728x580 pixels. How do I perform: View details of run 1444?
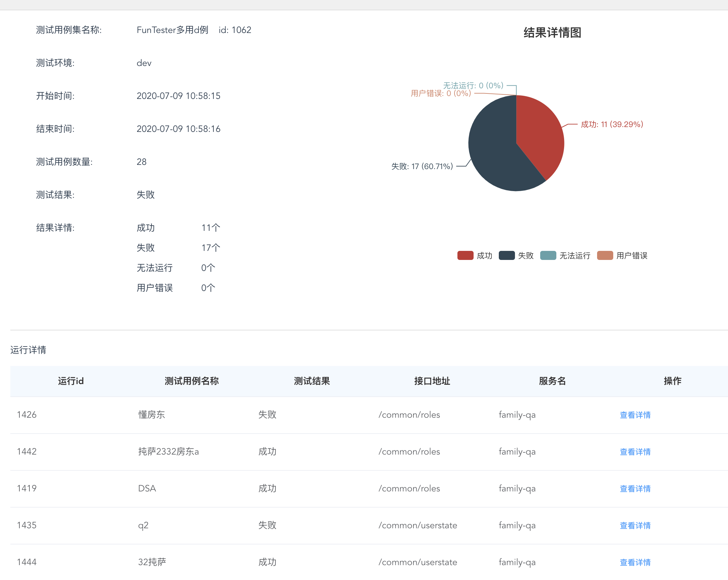635,562
